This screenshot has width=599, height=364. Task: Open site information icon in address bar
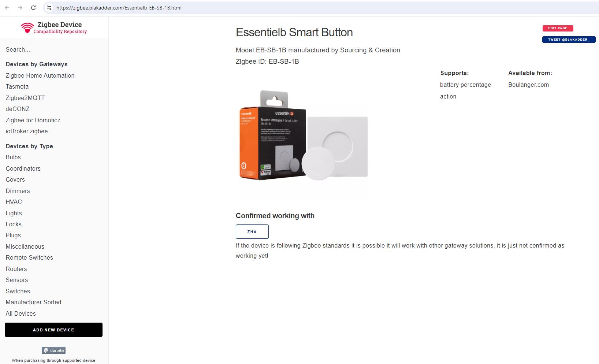49,8
